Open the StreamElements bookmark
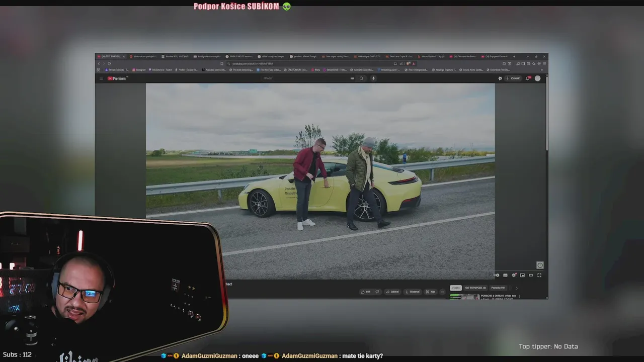 pos(117,70)
